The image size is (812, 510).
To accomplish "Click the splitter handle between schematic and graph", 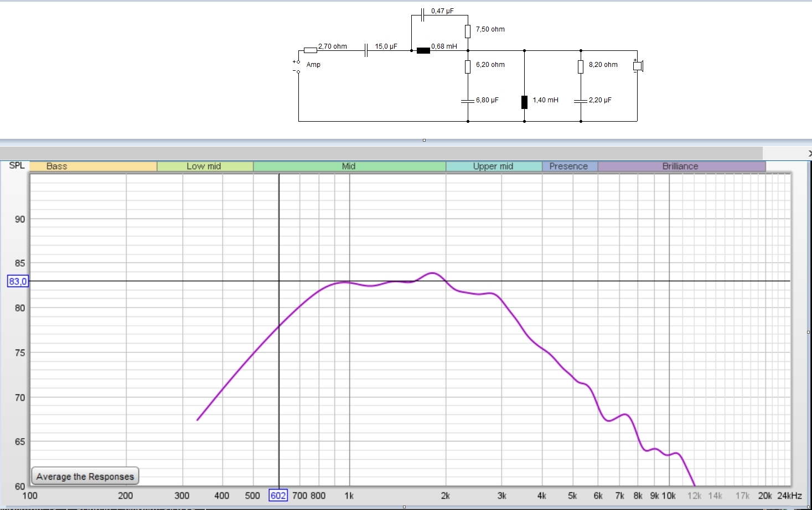I will 424,140.
